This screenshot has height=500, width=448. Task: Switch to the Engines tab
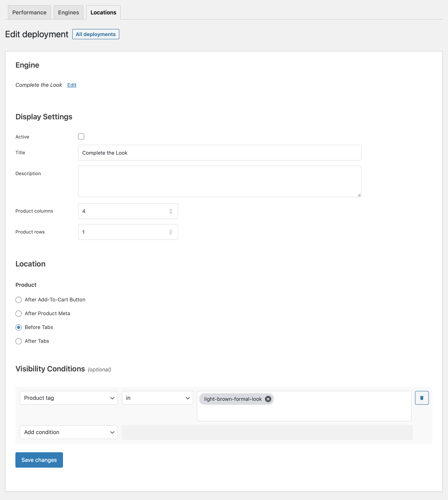69,12
